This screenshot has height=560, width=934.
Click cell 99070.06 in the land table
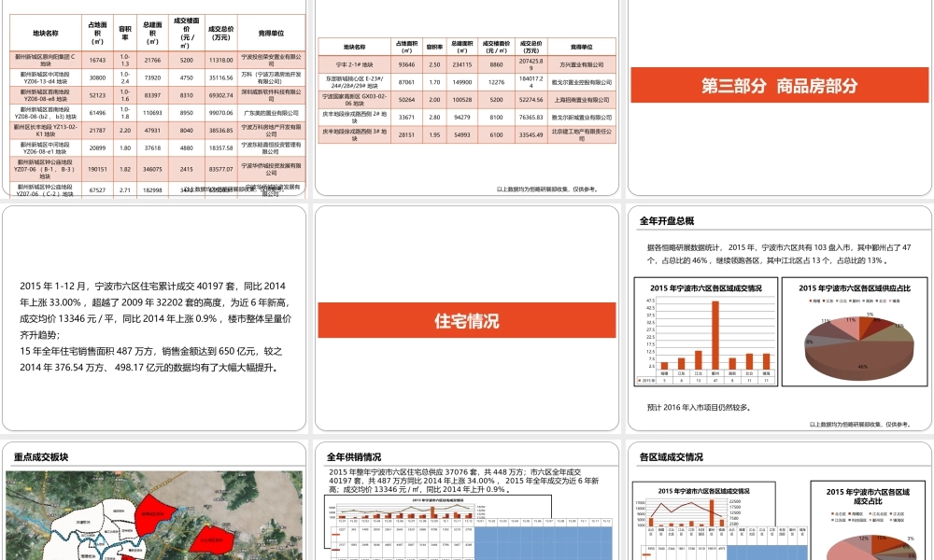pos(221,113)
